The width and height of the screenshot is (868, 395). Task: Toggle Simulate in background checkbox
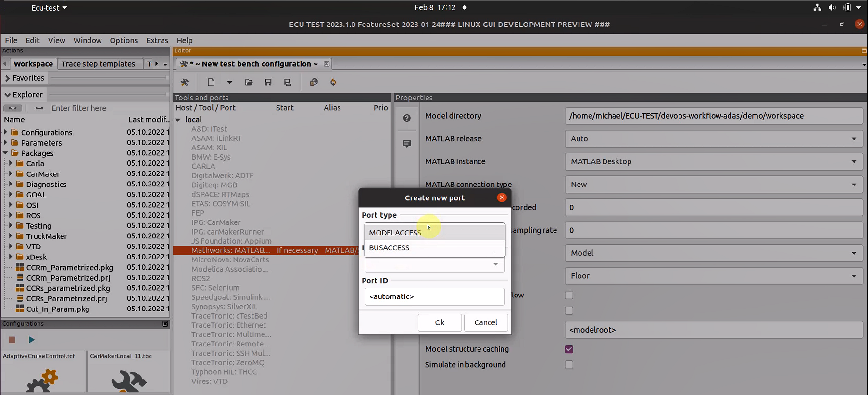pyautogui.click(x=569, y=365)
